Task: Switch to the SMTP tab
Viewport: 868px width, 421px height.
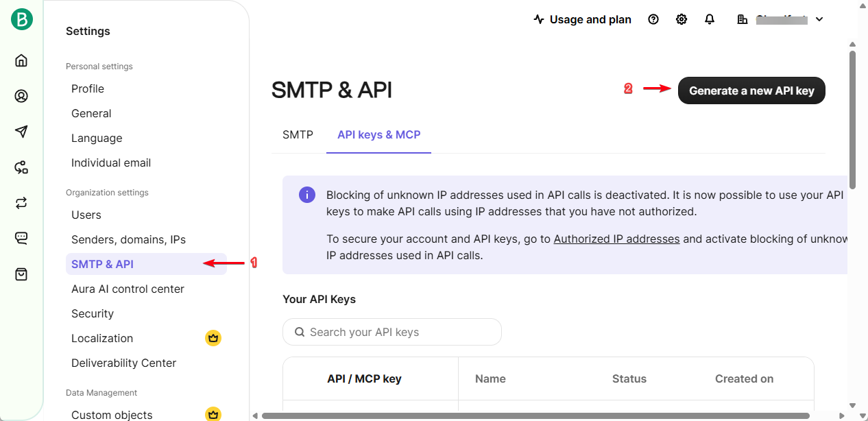Action: pyautogui.click(x=298, y=134)
